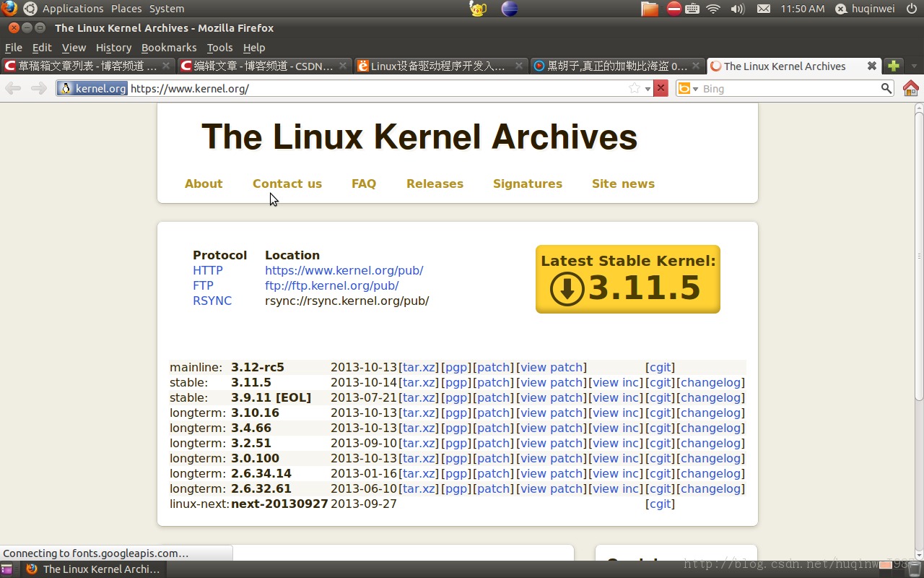
Task: Stop loading with the red X button
Action: pyautogui.click(x=660, y=88)
